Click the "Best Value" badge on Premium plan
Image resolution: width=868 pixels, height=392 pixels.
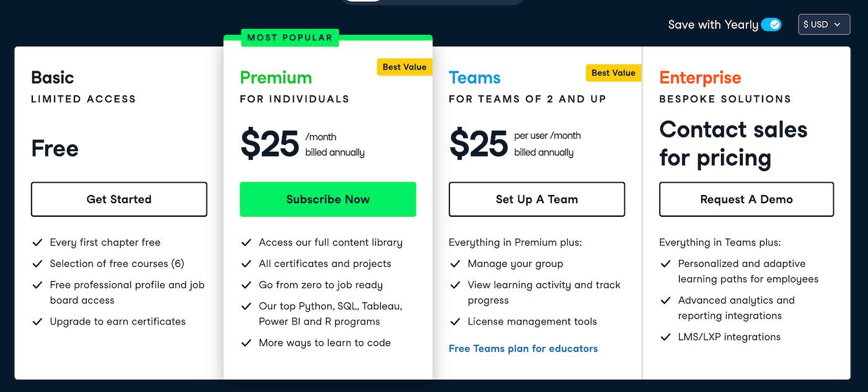coord(404,66)
